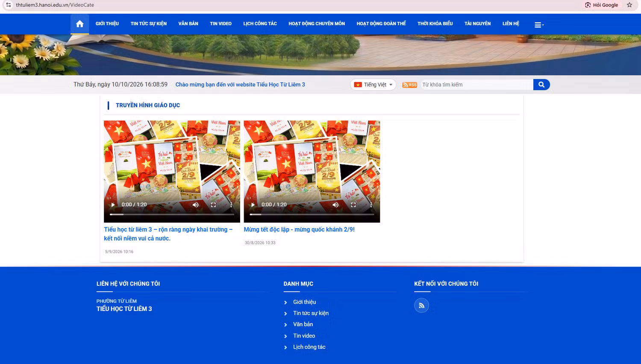641x364 pixels.
Task: Open the hamburger more-menu icon
Action: pyautogui.click(x=539, y=25)
